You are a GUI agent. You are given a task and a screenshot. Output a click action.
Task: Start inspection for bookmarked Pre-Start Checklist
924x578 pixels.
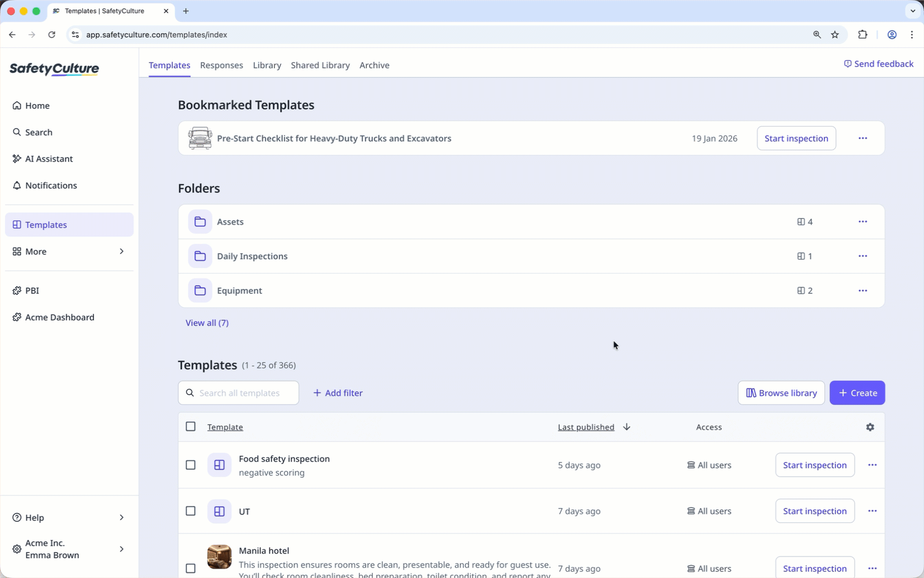(x=796, y=138)
